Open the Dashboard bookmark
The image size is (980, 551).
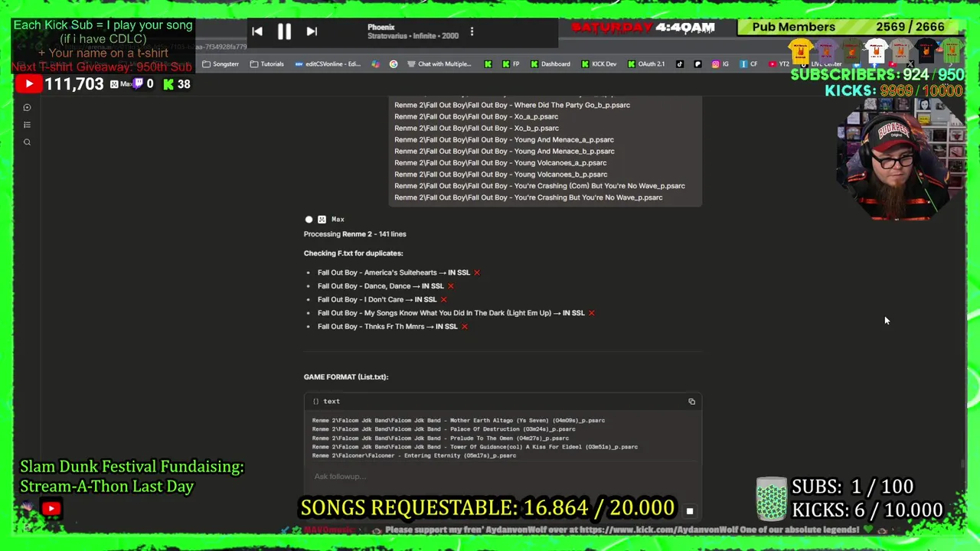550,64
